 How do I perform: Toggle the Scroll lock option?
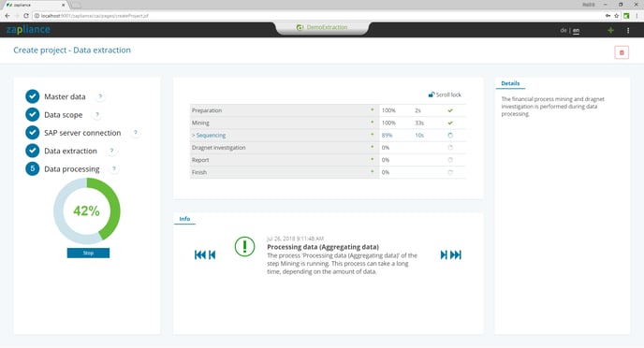tap(445, 94)
